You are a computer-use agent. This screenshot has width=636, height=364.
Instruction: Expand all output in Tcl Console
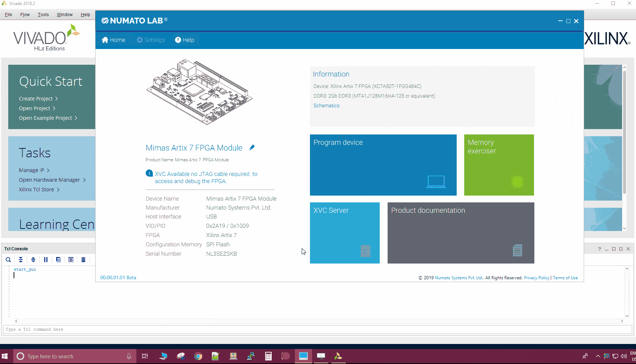(33, 260)
